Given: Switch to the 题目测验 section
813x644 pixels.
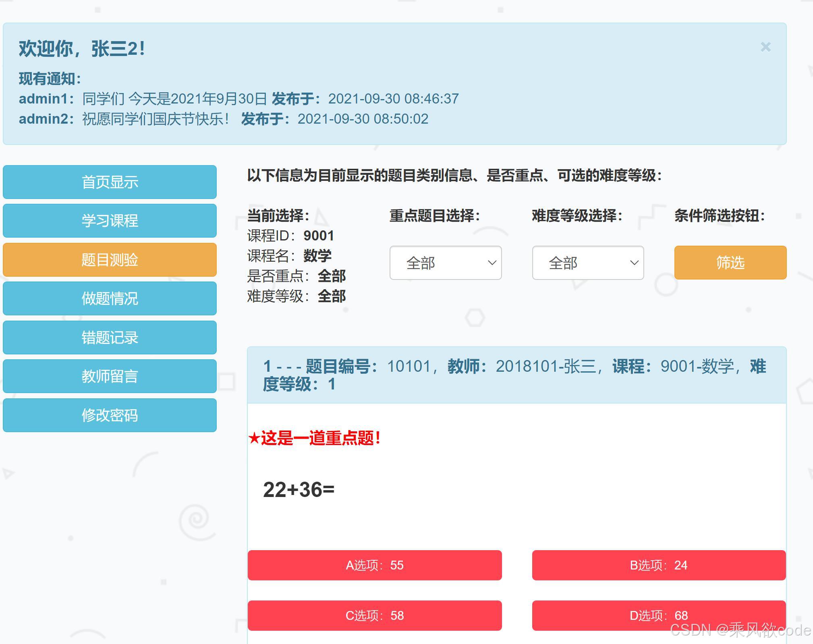Looking at the screenshot, I should click(x=109, y=260).
